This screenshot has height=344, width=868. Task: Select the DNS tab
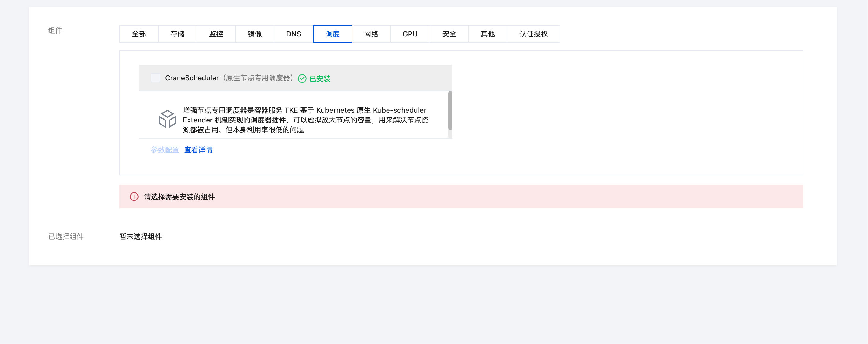pyautogui.click(x=294, y=34)
